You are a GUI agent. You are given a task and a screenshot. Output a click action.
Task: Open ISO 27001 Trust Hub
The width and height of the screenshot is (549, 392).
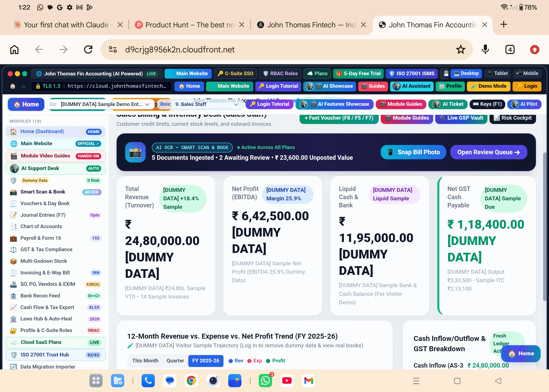pyautogui.click(x=56, y=355)
